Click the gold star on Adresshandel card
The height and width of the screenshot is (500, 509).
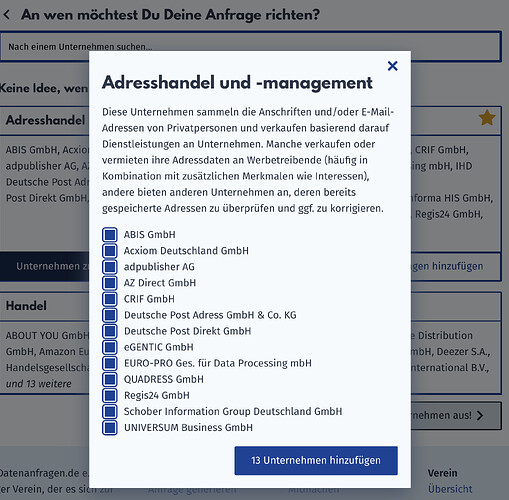487,118
